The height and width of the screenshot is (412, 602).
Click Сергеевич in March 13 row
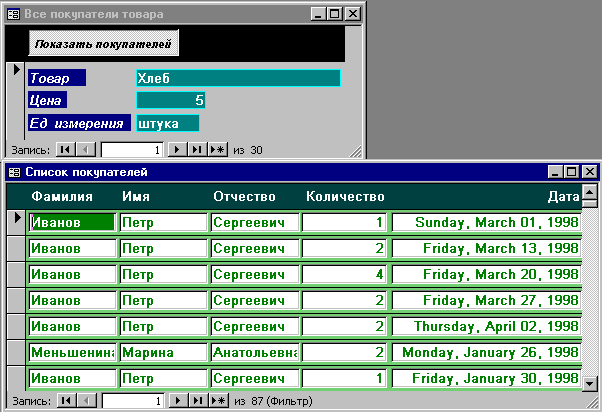[255, 248]
